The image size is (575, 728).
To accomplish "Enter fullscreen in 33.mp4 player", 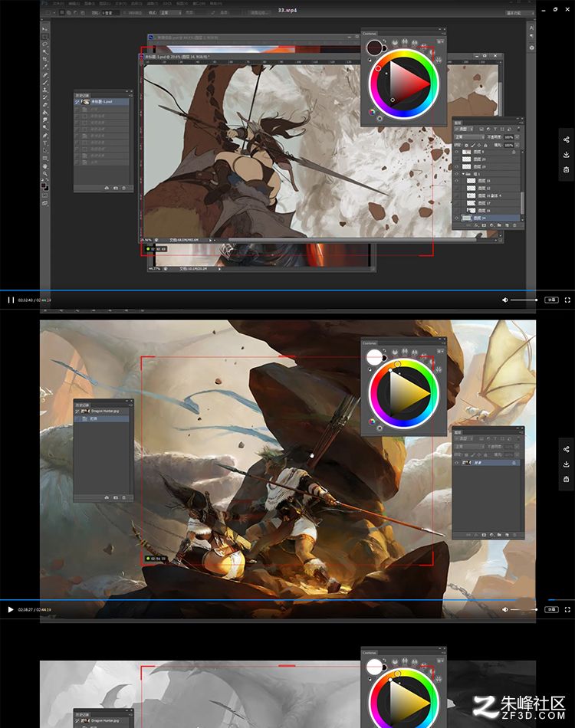I will 567,300.
